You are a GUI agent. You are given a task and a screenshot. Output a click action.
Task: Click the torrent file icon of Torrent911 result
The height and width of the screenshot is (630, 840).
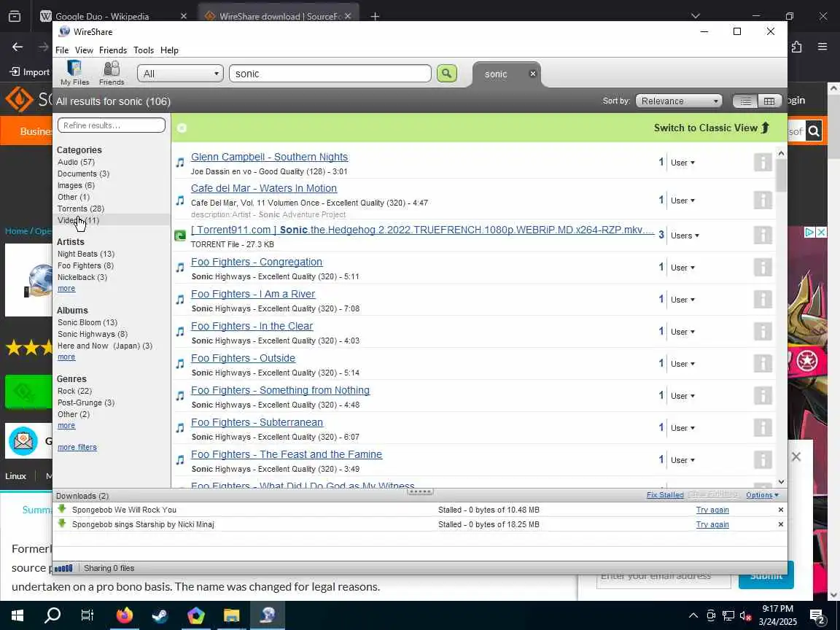[x=180, y=236]
